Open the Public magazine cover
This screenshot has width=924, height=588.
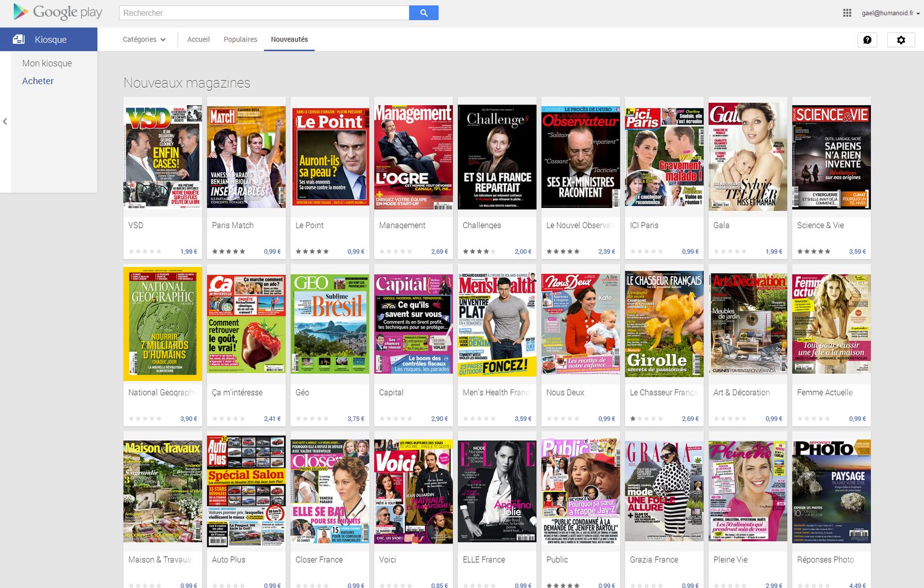581,491
